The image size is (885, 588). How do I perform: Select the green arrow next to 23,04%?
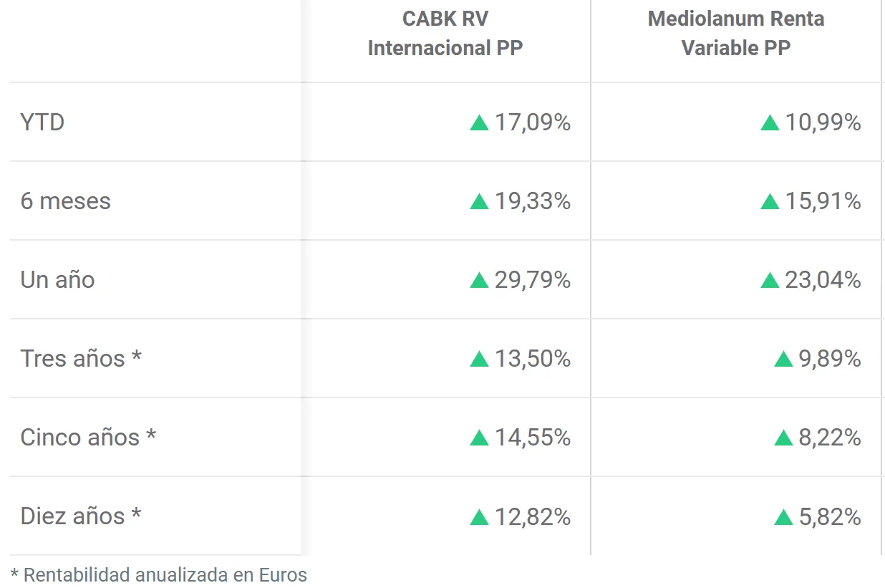(x=770, y=281)
